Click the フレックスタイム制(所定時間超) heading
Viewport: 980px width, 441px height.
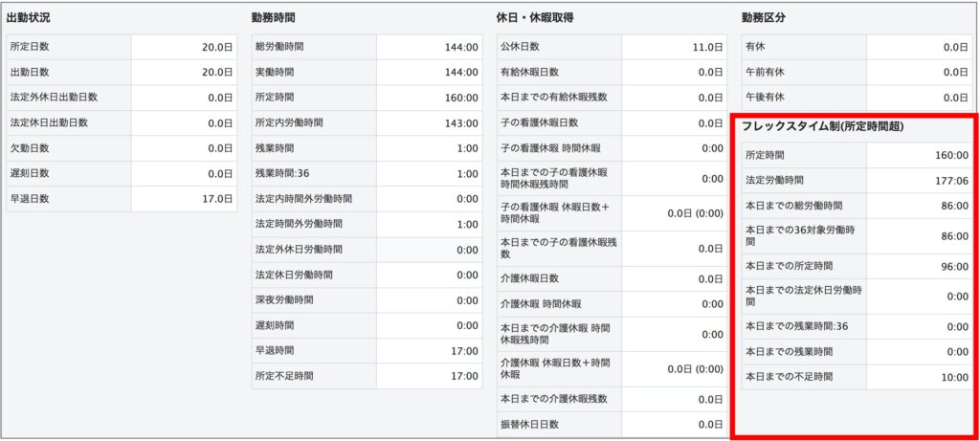(x=823, y=126)
